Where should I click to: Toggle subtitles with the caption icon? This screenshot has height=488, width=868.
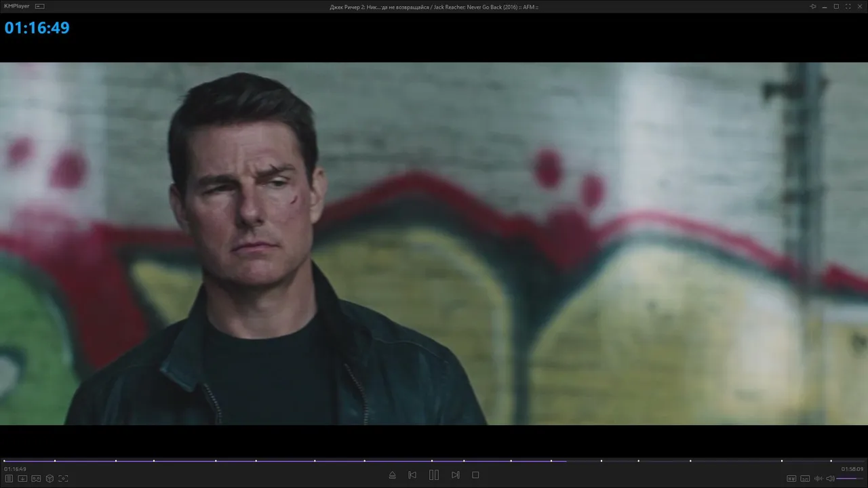pos(805,479)
